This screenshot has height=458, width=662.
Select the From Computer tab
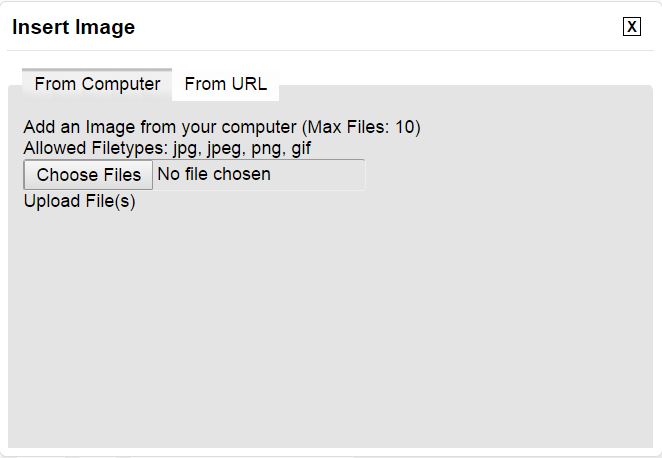pos(97,84)
